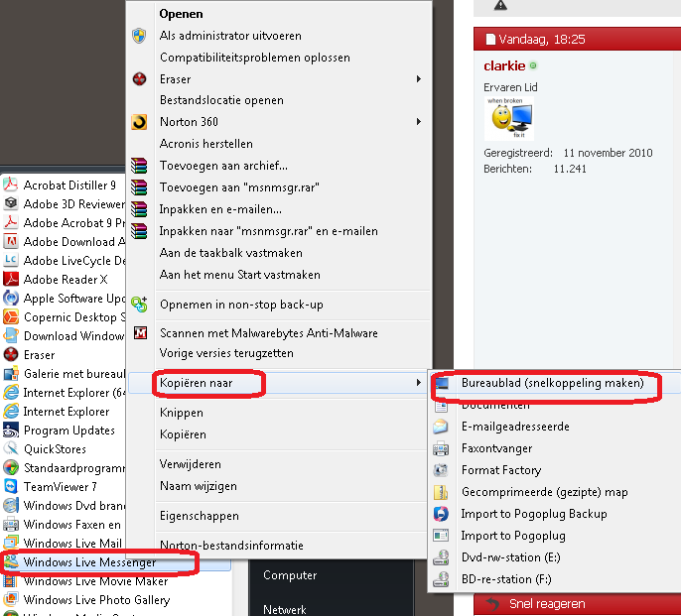681x616 pixels.
Task: Open Standaardprogramma's entry
Action: tap(64, 467)
